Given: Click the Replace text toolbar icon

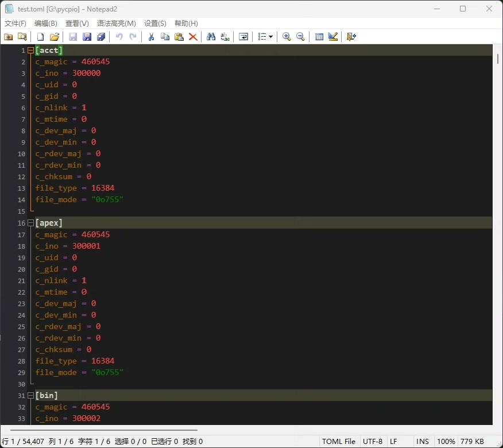Looking at the screenshot, I should (225, 37).
